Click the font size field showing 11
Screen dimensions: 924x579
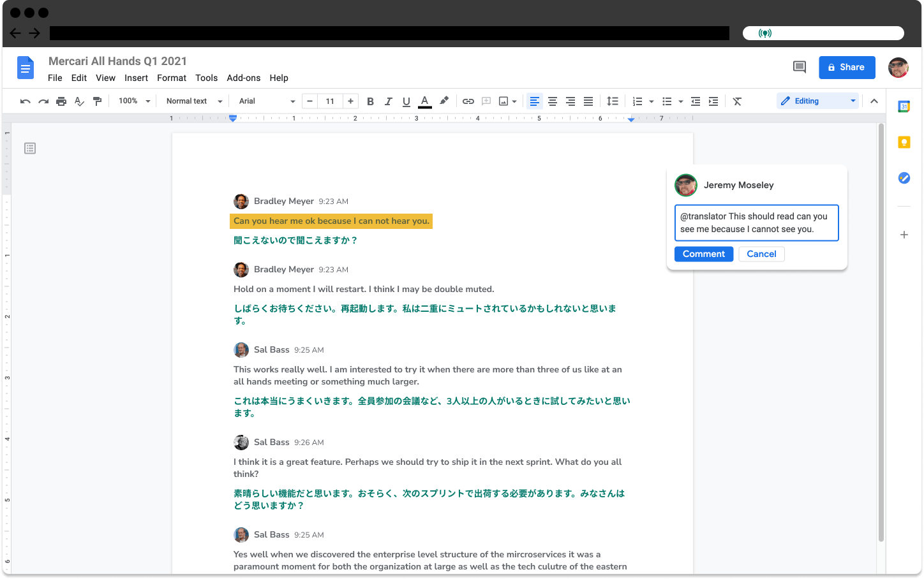[x=330, y=101]
